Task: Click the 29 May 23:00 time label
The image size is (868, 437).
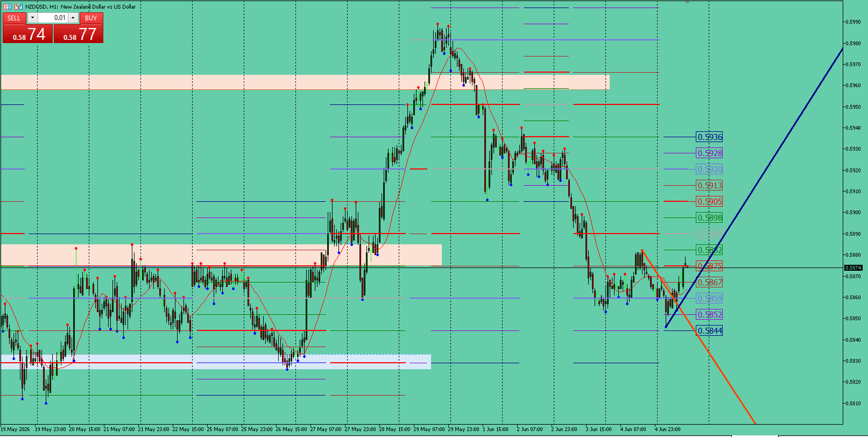Action: (x=463, y=429)
